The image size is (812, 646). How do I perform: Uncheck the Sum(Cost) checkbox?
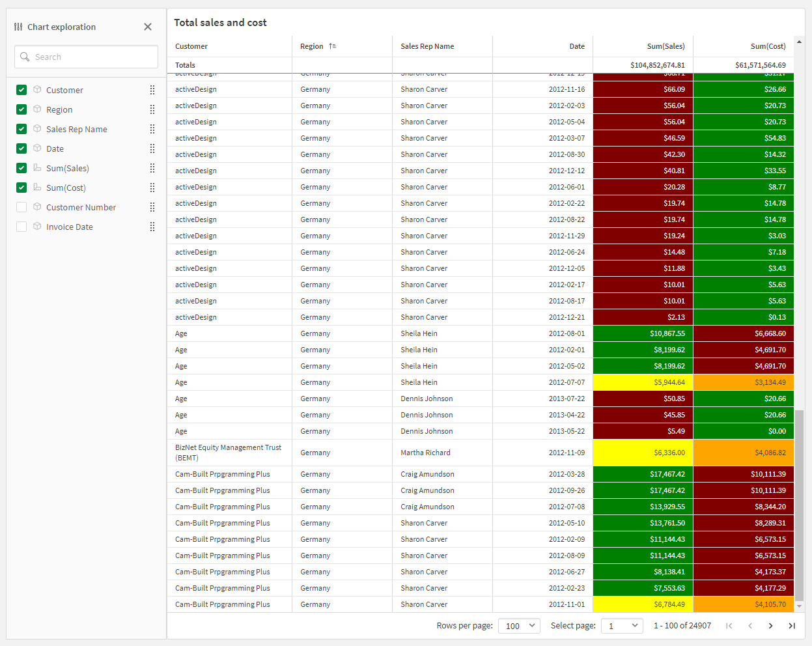point(21,188)
